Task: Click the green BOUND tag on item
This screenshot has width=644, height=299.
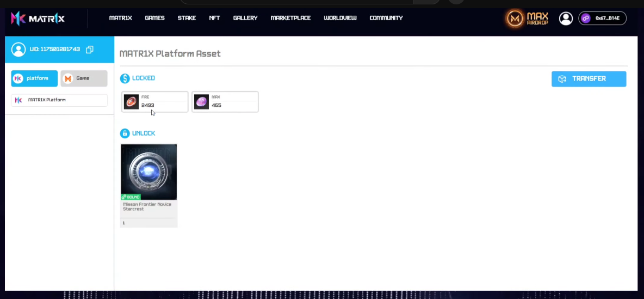Action: (131, 197)
